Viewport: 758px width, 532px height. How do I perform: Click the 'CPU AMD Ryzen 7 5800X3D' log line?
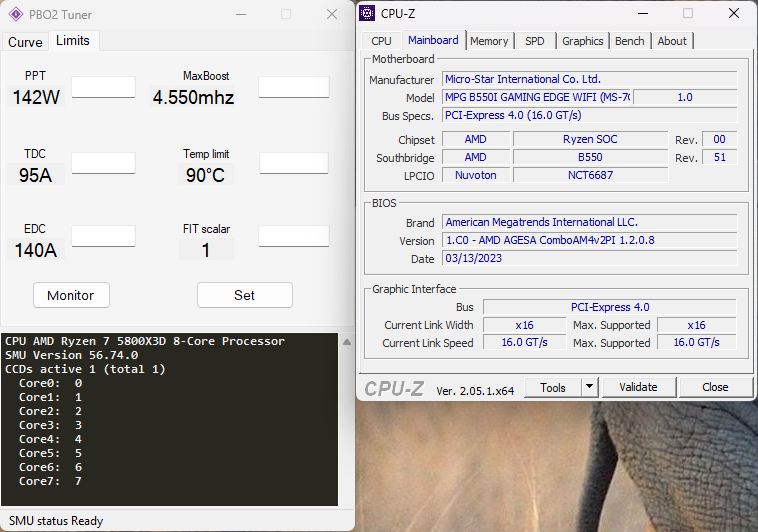tap(145, 341)
